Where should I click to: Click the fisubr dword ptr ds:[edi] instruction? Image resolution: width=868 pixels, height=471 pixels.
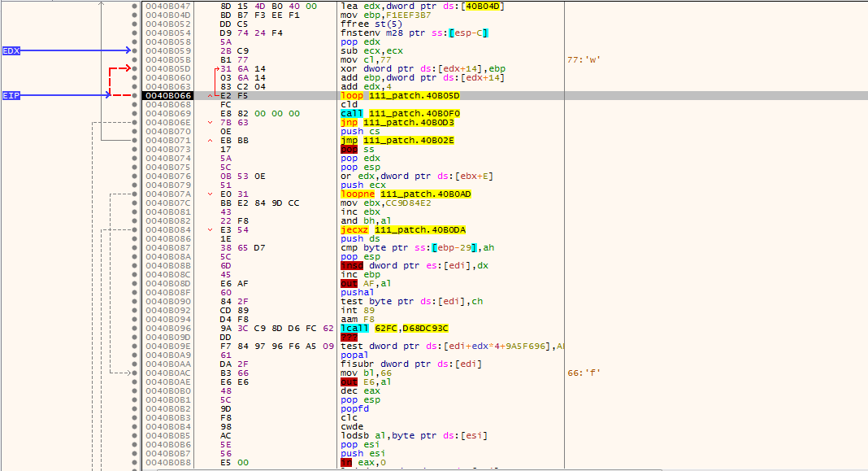[x=411, y=364]
